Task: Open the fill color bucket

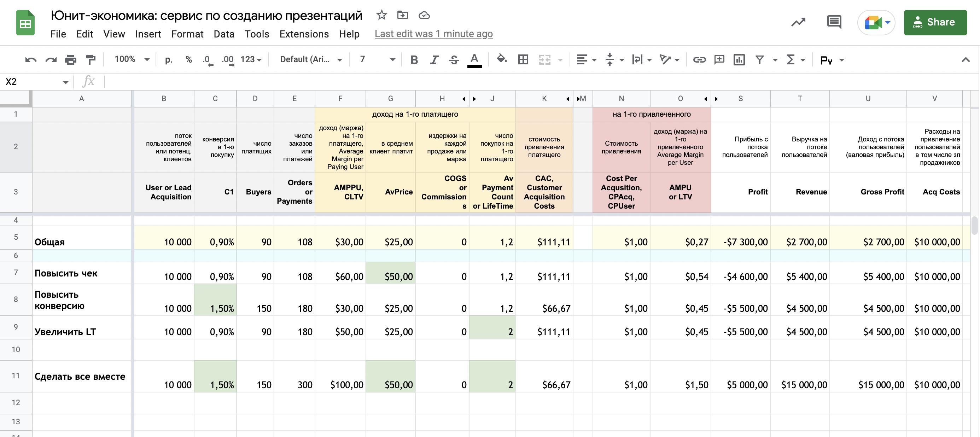Action: coord(502,59)
